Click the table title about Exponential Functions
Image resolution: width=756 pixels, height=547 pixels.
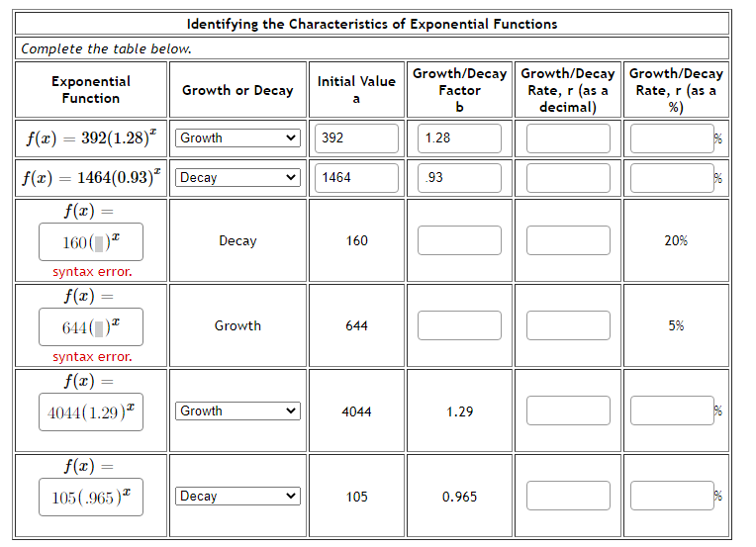372,24
